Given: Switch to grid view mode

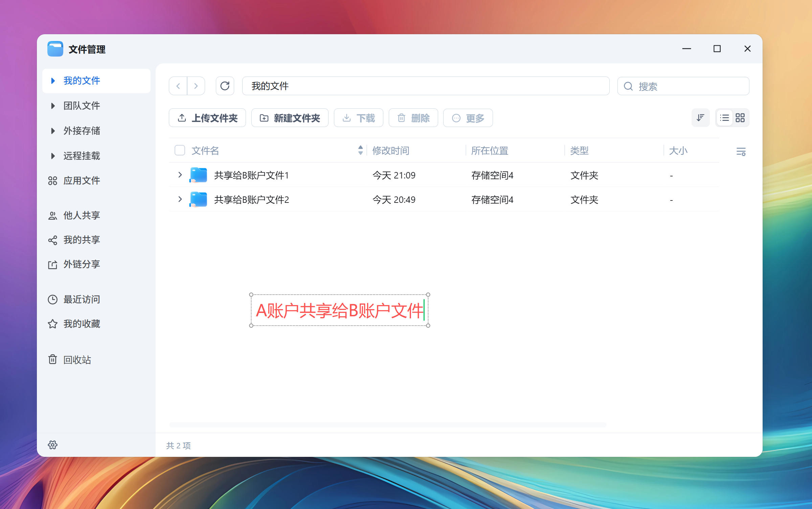Looking at the screenshot, I should point(740,118).
